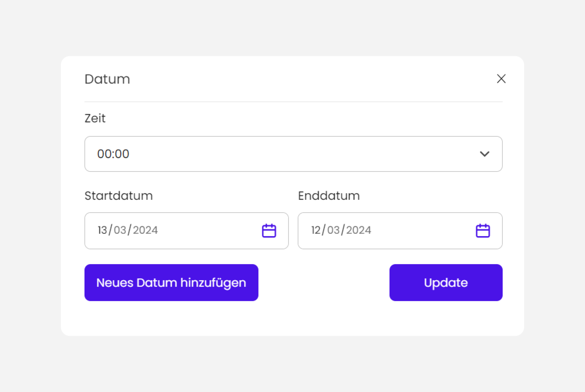
Task: Select the day 12 in Enddatum
Action: 316,230
